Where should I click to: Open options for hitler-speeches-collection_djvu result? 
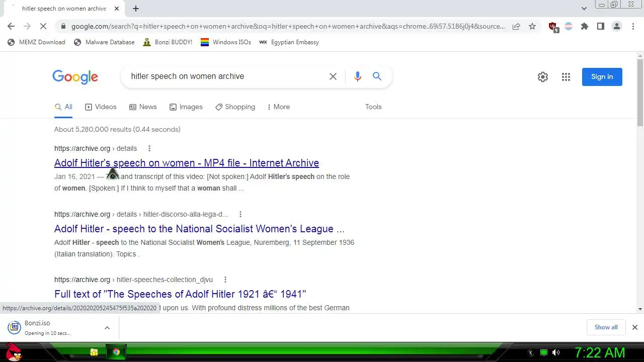(225, 280)
